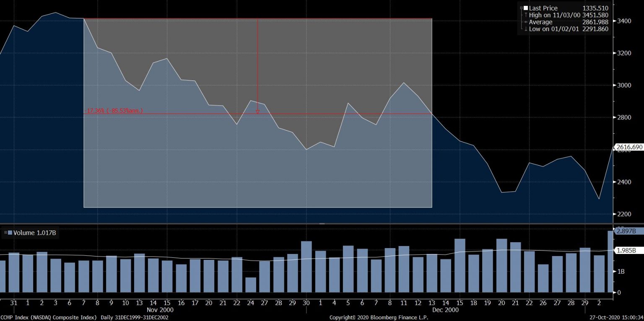Select the Low marker icon in legend
644x321 pixels.
[x=525, y=29]
